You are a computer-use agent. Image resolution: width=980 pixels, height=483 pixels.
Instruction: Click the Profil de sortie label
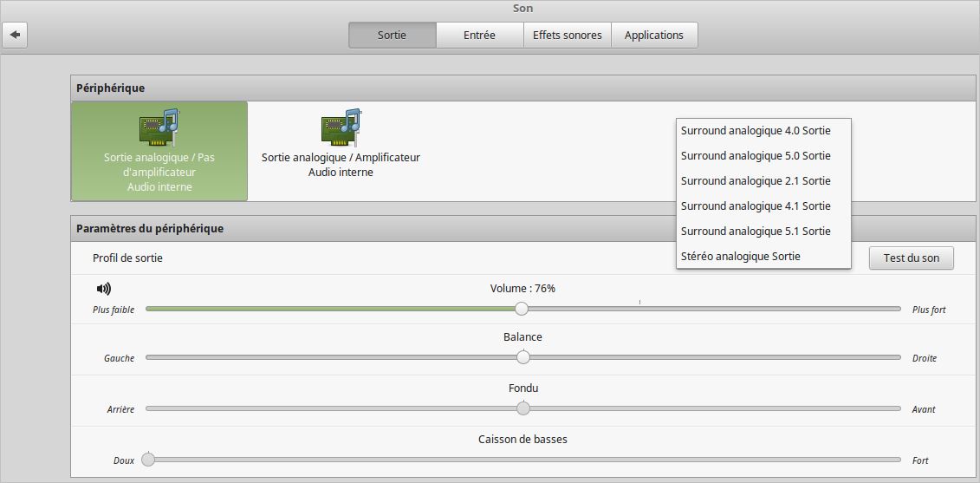pos(127,258)
